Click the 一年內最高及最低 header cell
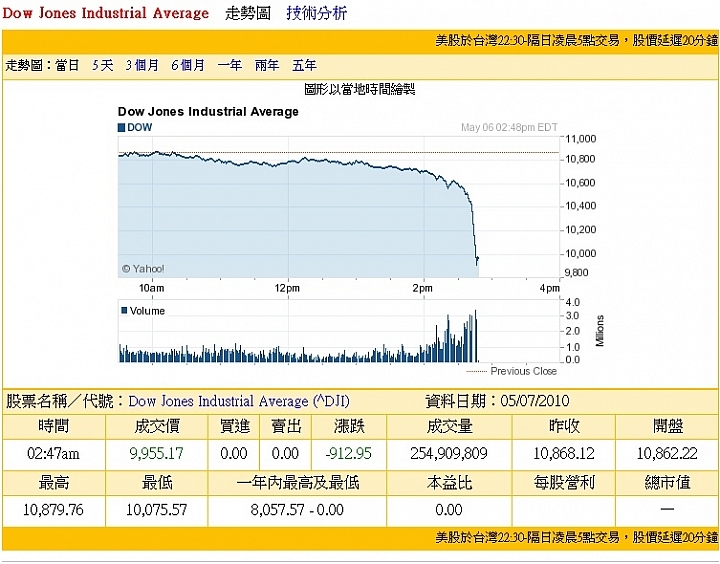 pos(298,483)
